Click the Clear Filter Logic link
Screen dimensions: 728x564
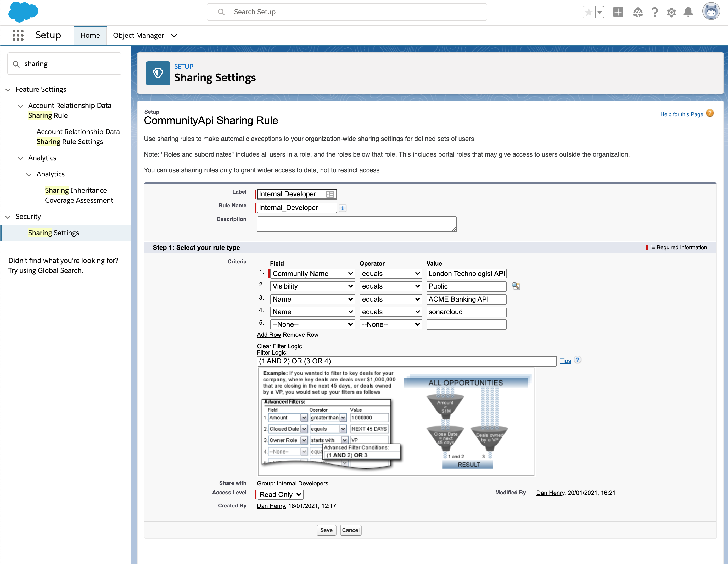pyautogui.click(x=279, y=346)
